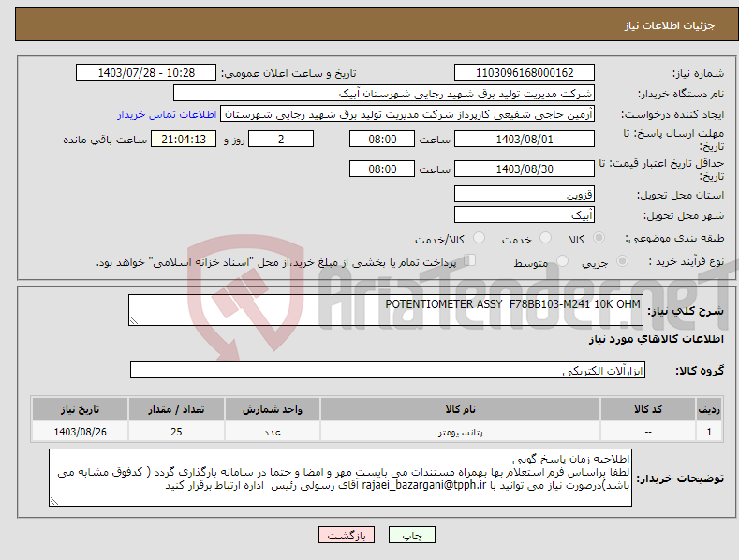The width and height of the screenshot is (739, 560).
Task: Click the POTENTIOMETER ASSY description text area
Action: tap(386, 310)
